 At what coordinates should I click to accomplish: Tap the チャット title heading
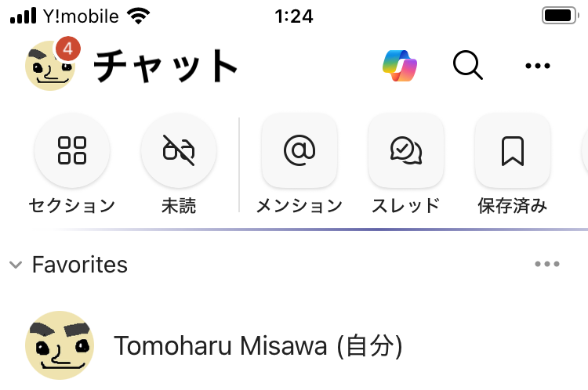pos(165,66)
